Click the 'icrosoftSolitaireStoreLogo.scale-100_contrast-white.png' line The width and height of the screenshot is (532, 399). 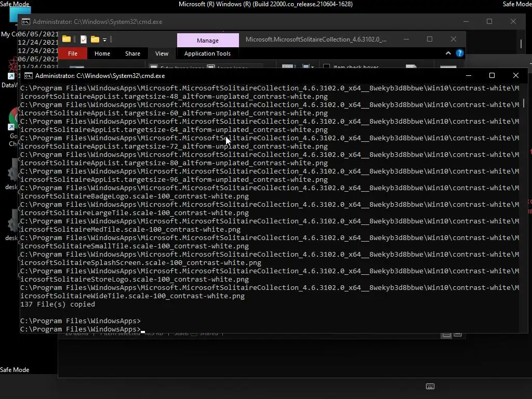click(x=135, y=279)
